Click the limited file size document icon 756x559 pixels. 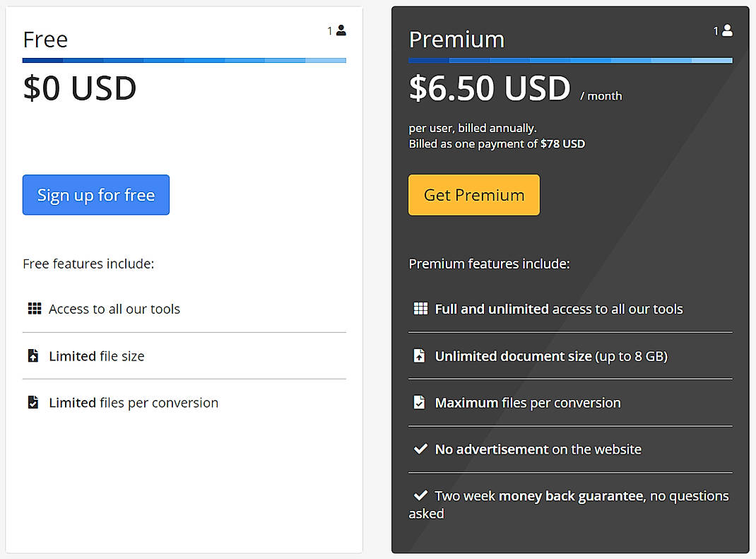click(33, 355)
